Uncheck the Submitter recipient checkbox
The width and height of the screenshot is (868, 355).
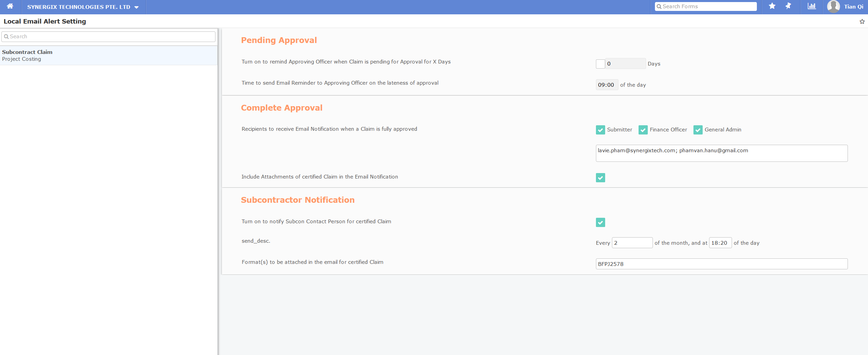click(600, 130)
